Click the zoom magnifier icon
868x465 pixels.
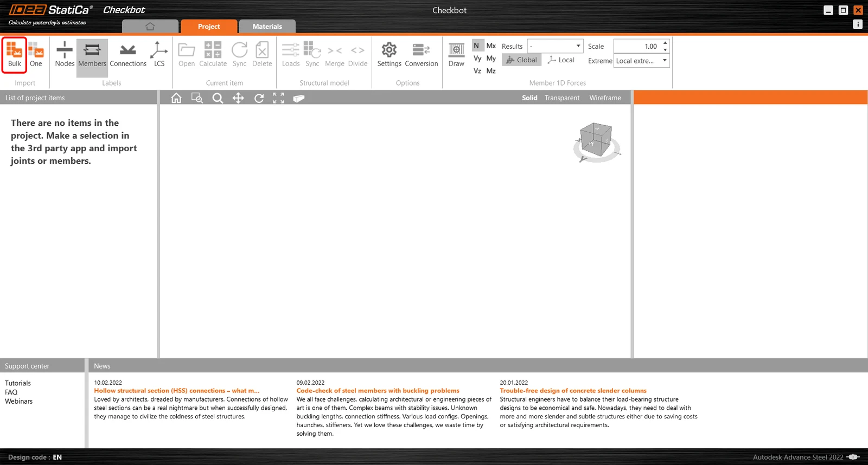(x=218, y=98)
